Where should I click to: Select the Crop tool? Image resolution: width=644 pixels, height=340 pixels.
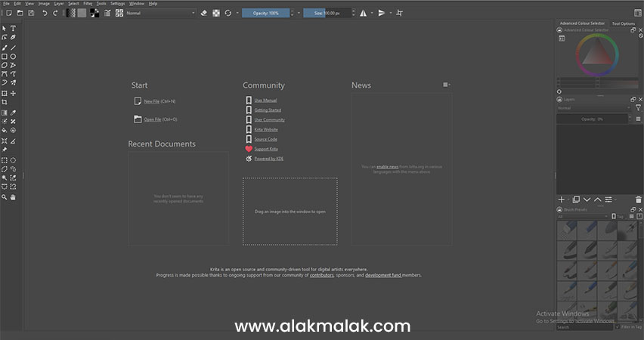coord(5,102)
